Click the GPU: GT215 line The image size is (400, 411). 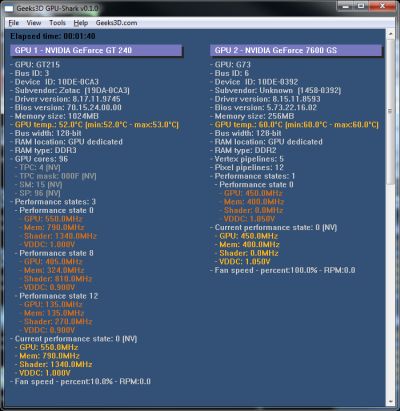click(35, 65)
